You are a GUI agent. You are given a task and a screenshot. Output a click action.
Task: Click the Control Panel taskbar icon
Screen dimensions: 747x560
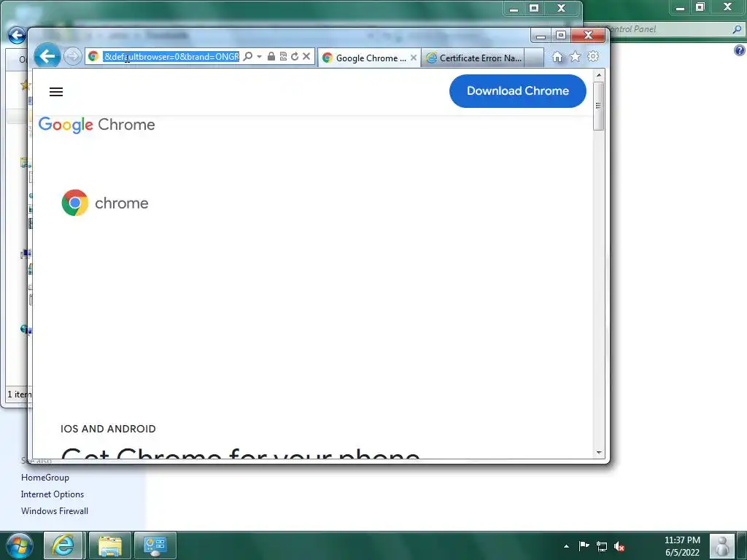click(155, 545)
